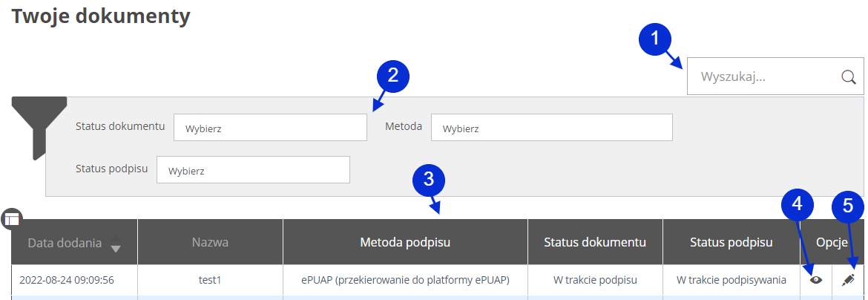Sort by Data dodania arrows
Viewport: 868px width, 300px height.
coord(115,243)
